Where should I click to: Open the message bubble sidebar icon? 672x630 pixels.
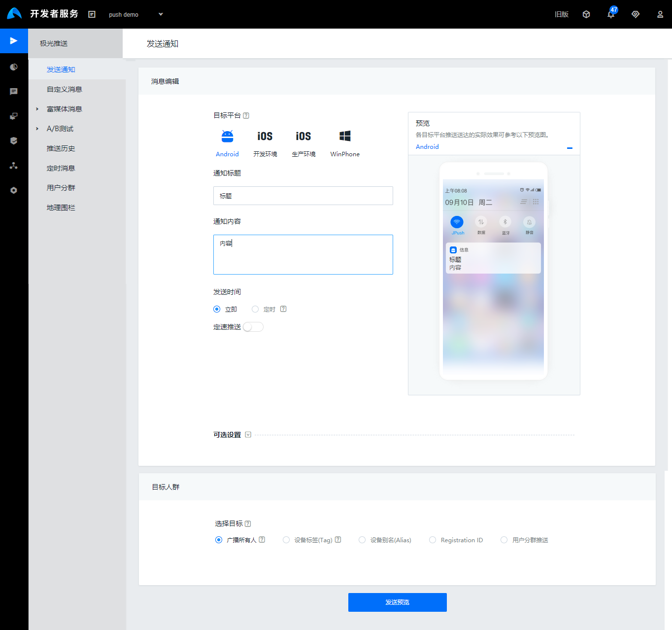tap(14, 92)
